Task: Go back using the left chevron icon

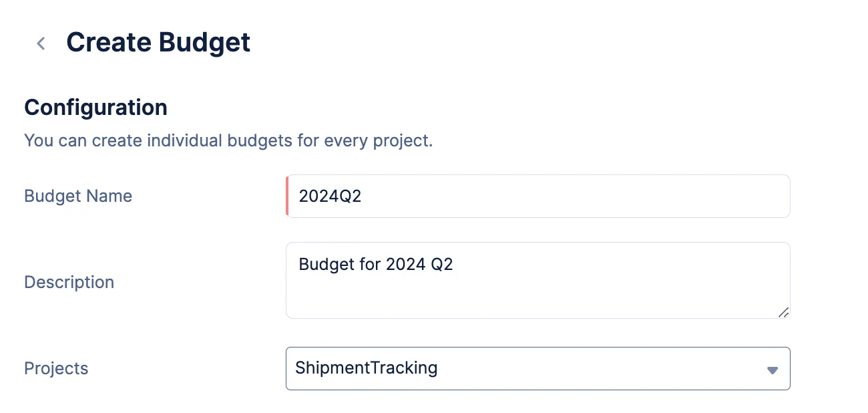Action: 41,43
